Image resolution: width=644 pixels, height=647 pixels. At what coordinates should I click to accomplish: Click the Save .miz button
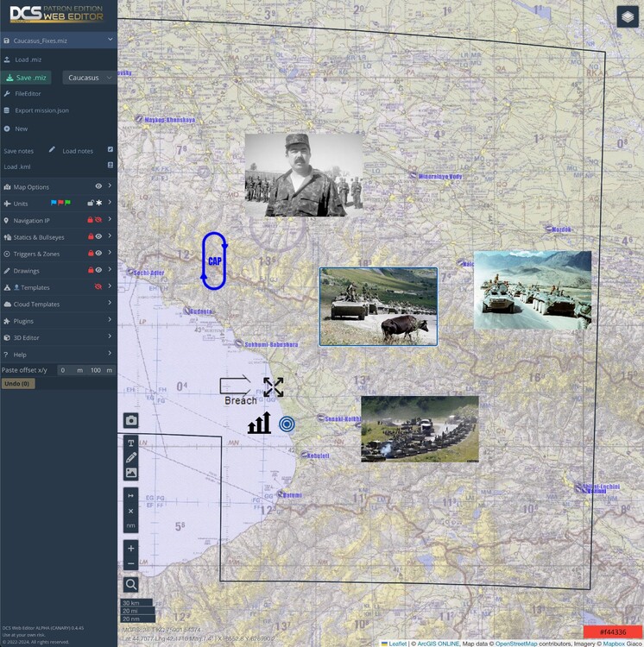click(27, 78)
